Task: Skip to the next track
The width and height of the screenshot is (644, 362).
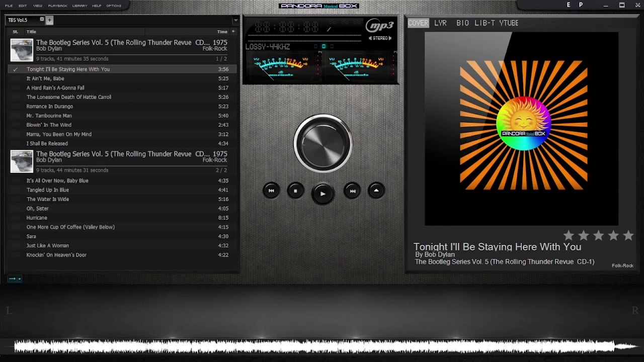Action: pyautogui.click(x=352, y=191)
